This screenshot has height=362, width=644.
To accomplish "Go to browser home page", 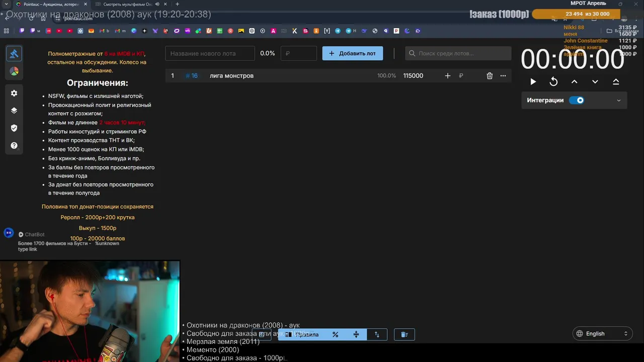I will click(x=43, y=18).
